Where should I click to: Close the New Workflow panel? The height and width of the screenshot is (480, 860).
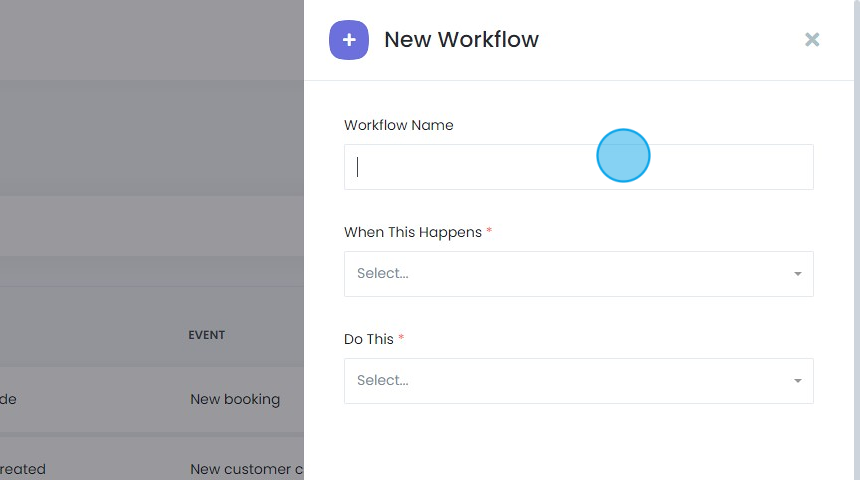[x=812, y=39]
